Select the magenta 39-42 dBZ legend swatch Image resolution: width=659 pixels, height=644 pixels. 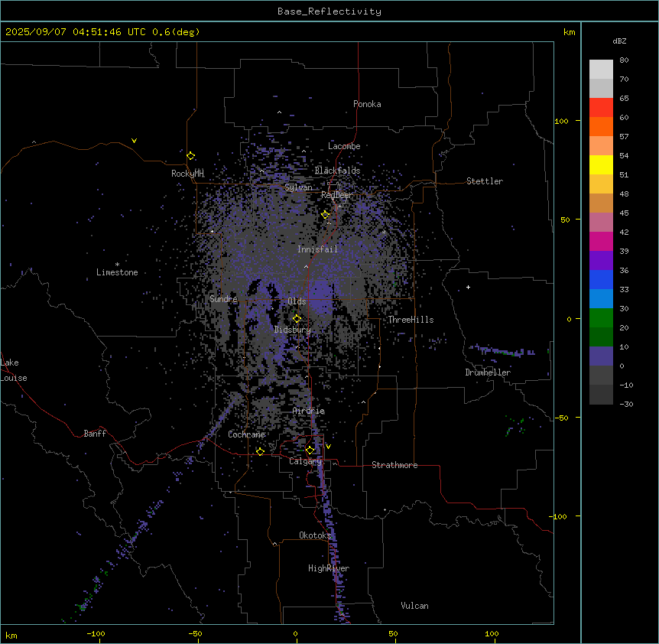pyautogui.click(x=601, y=241)
